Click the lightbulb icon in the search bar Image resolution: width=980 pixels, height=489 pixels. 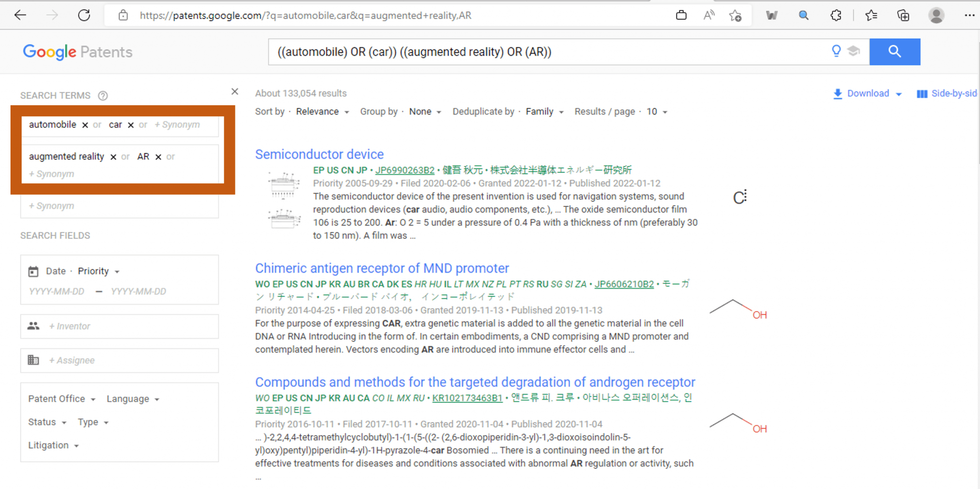pyautogui.click(x=835, y=51)
